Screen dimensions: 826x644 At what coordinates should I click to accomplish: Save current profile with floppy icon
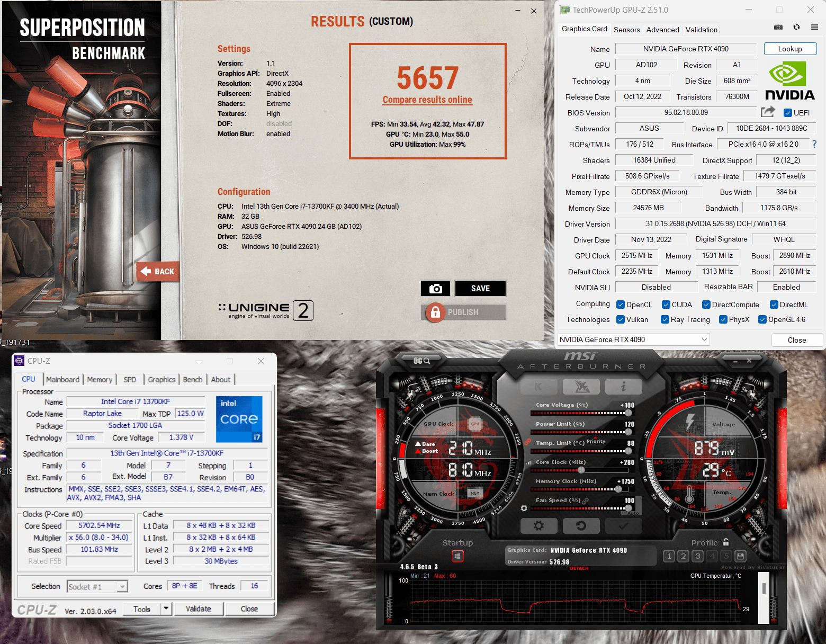pos(740,556)
